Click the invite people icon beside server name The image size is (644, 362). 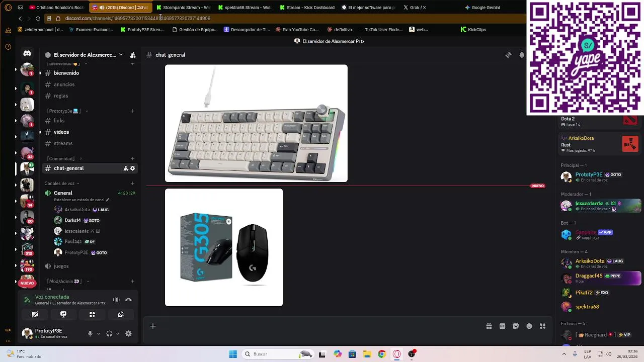[x=133, y=55]
